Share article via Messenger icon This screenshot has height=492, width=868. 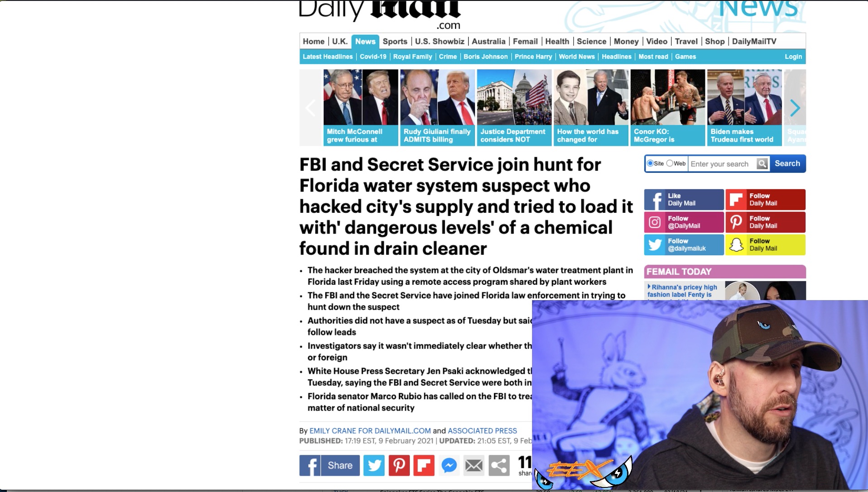pyautogui.click(x=449, y=465)
